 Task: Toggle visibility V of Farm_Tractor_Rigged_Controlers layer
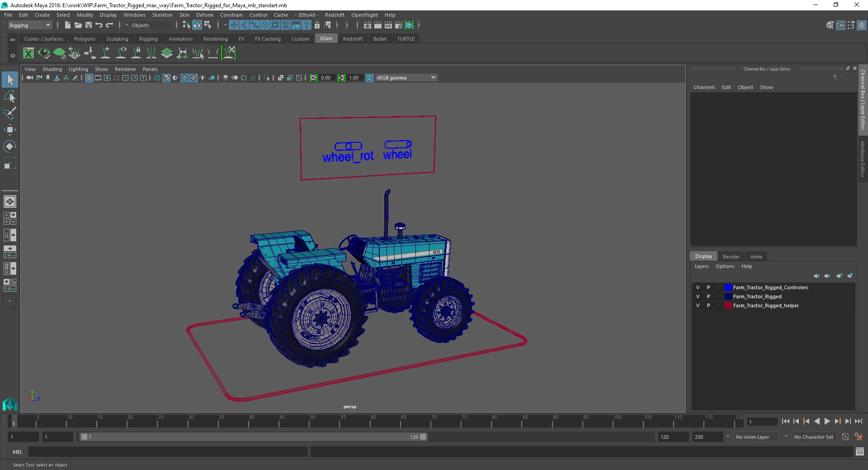[x=698, y=287]
